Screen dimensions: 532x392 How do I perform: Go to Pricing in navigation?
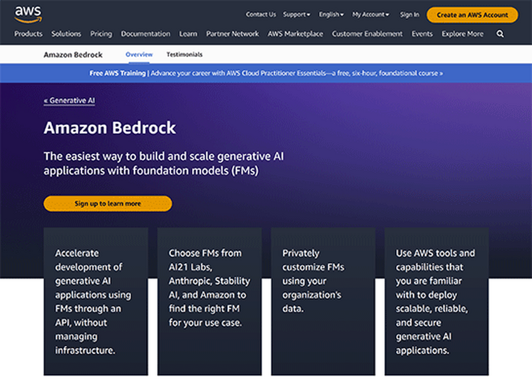tap(101, 34)
